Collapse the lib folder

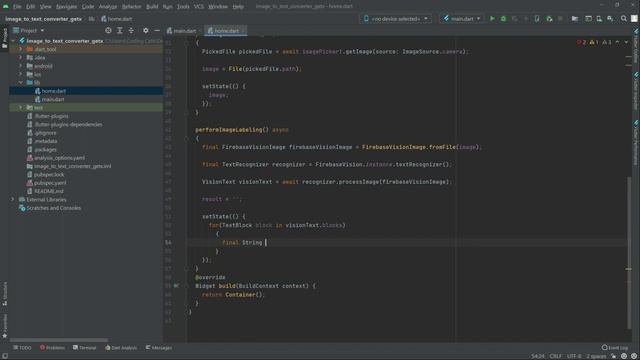point(20,82)
